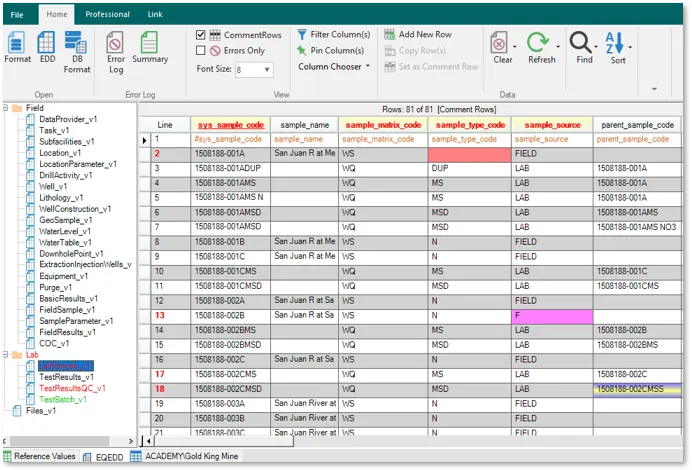Click the Files_v1 table icon
The height and width of the screenshot is (470, 692).
(17, 411)
